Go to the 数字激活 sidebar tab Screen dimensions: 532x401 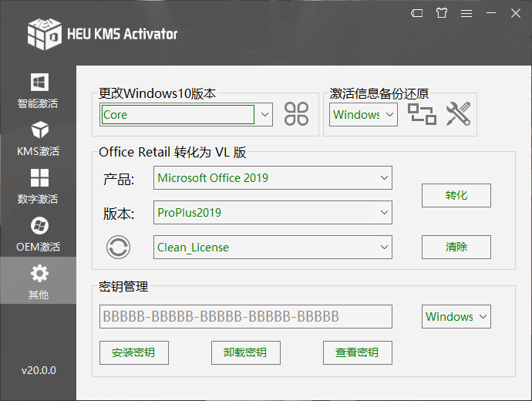coord(38,186)
